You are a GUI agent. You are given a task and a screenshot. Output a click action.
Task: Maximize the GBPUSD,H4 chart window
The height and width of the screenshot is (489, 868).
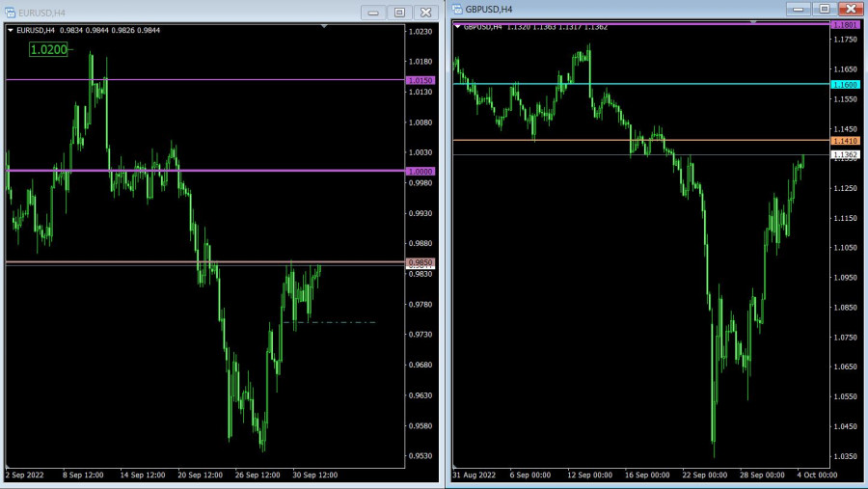[x=825, y=9]
